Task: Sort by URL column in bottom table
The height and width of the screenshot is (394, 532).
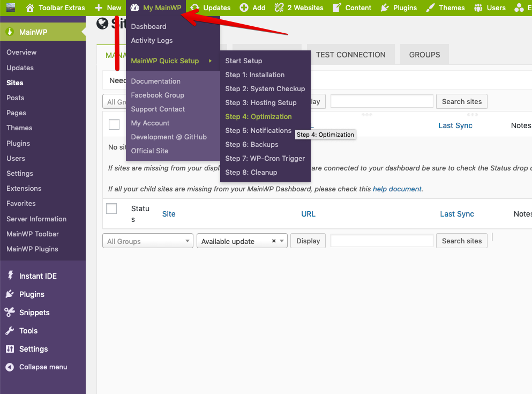Action: [x=308, y=214]
